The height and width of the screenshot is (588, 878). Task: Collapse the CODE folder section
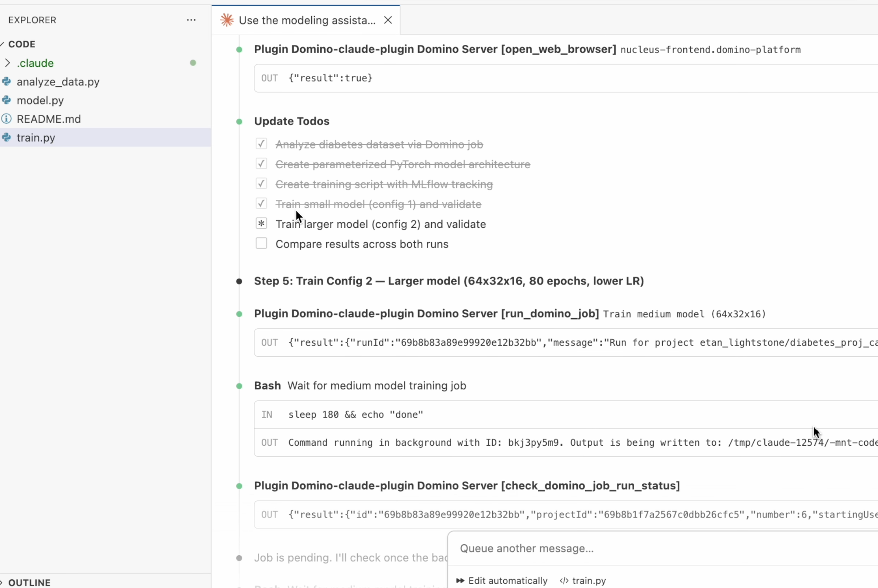3,44
